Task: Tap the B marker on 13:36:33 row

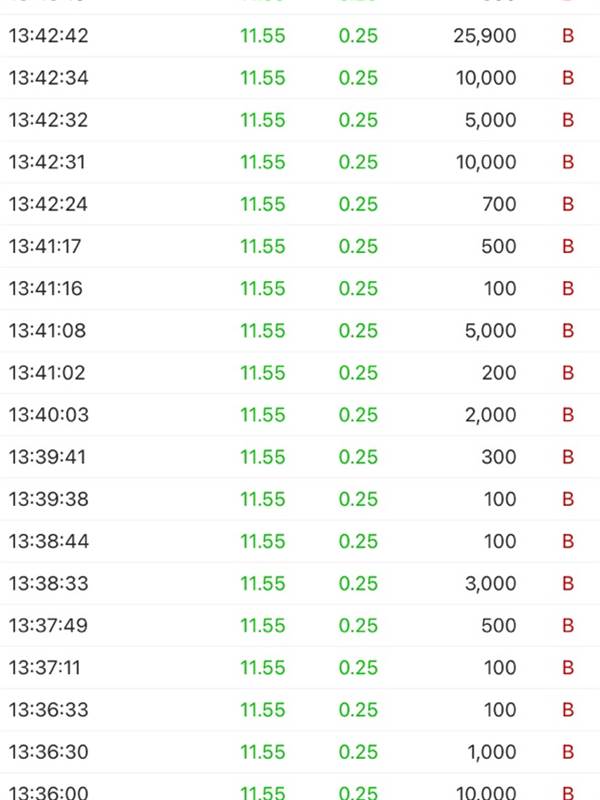Action: [568, 710]
